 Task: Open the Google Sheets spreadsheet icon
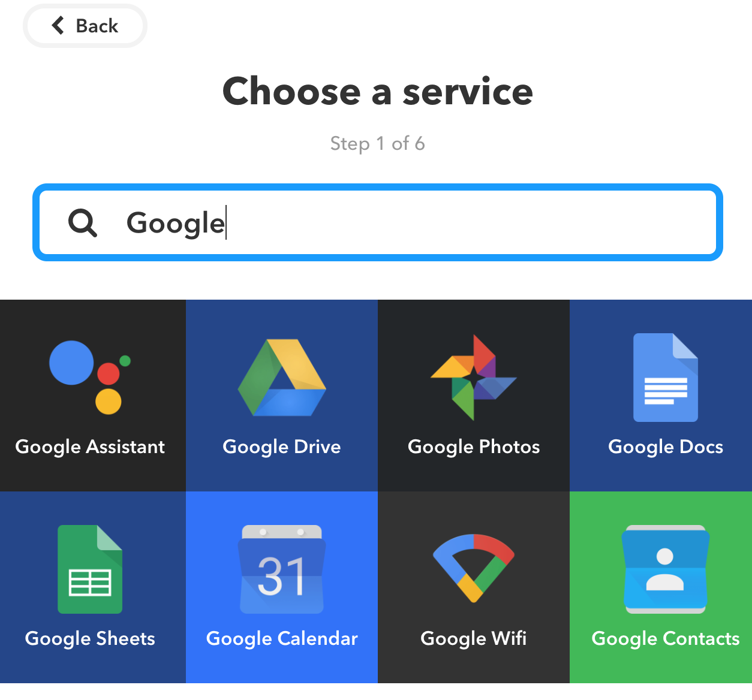tap(90, 569)
